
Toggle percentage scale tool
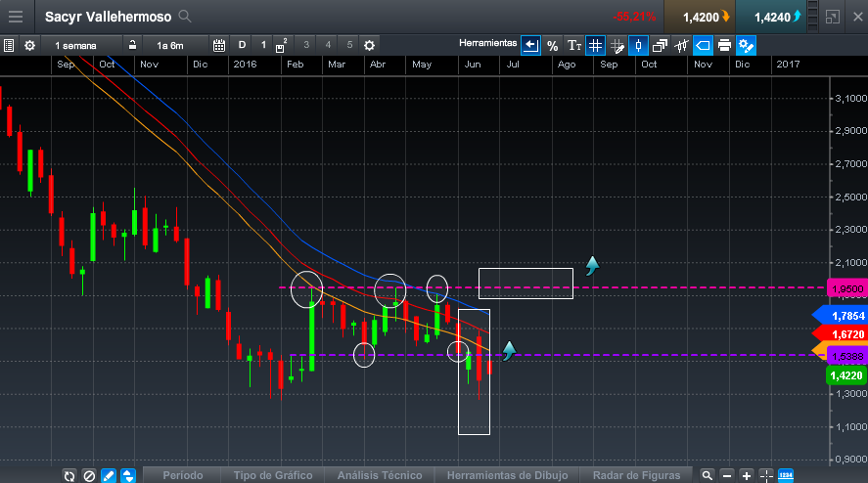tap(552, 45)
